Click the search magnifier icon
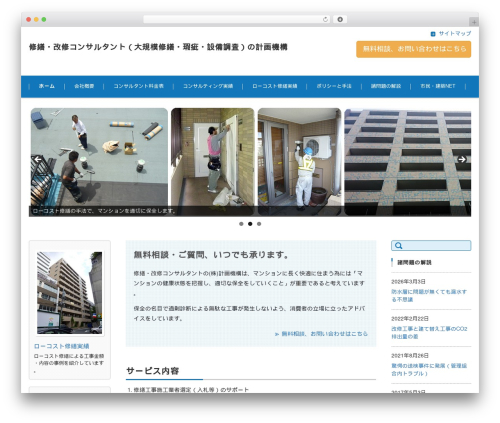The width and height of the screenshot is (500, 423). click(x=398, y=246)
